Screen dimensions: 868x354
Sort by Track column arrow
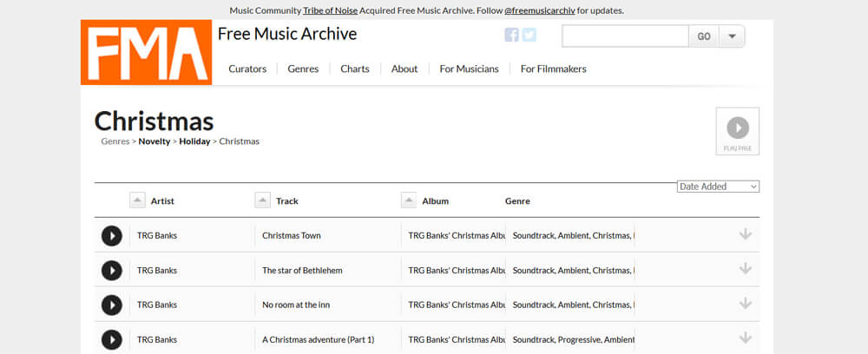262,200
